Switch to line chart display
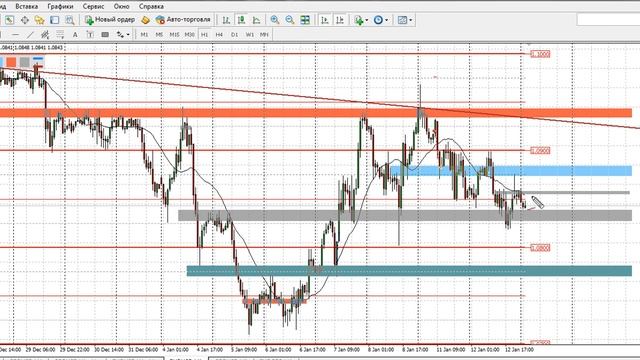This screenshot has height=360, width=640. 256,20
